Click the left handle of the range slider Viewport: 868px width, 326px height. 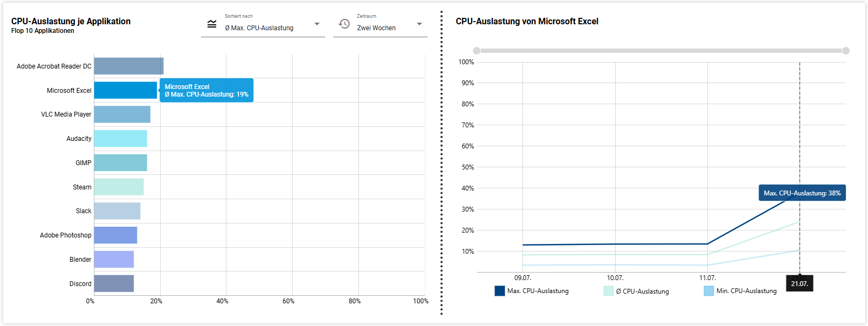point(477,51)
